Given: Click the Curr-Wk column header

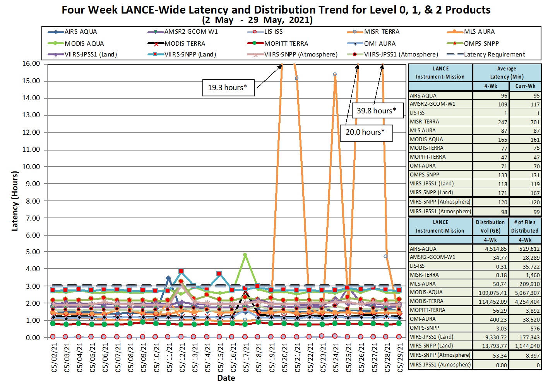Looking at the screenshot, I should (525, 86).
